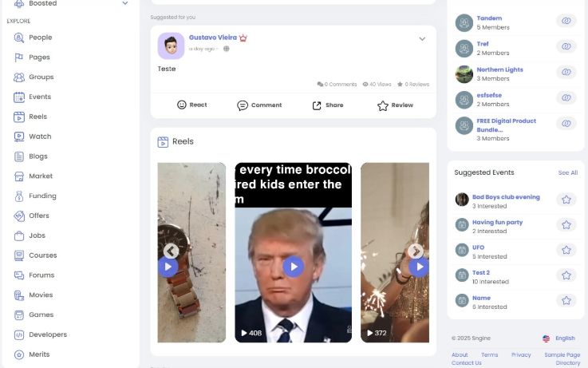Go to Forums in Explore menu
Screen dimensions: 588x368
coord(41,275)
